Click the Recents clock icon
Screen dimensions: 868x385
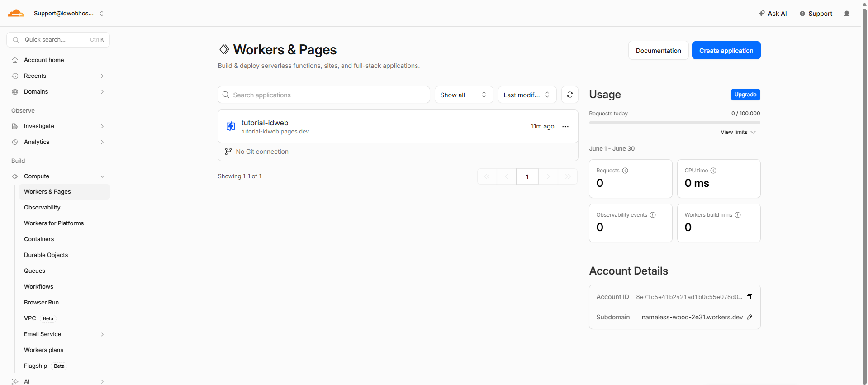(15, 76)
